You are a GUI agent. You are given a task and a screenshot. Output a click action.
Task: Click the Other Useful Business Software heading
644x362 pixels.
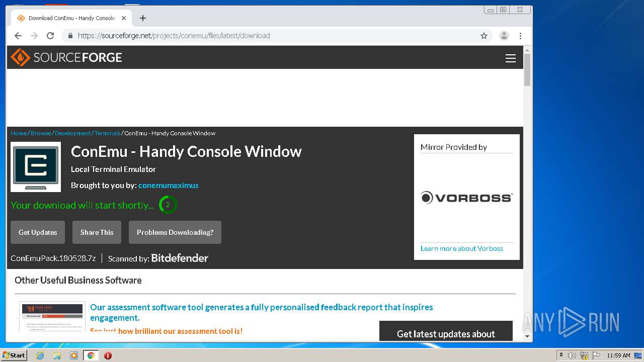(78, 281)
